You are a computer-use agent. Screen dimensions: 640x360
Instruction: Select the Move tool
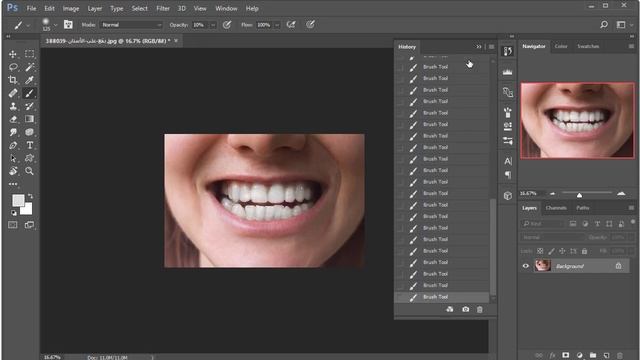(13, 54)
